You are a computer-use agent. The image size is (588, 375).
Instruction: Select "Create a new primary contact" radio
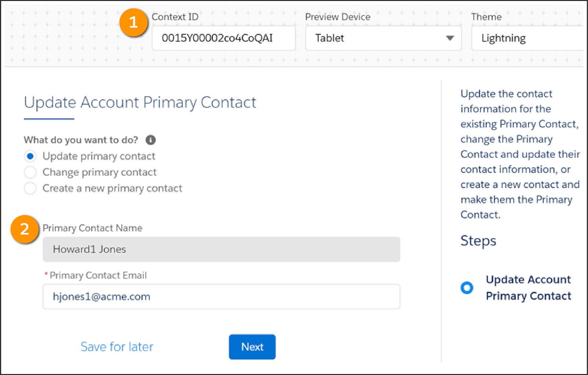pos(30,188)
